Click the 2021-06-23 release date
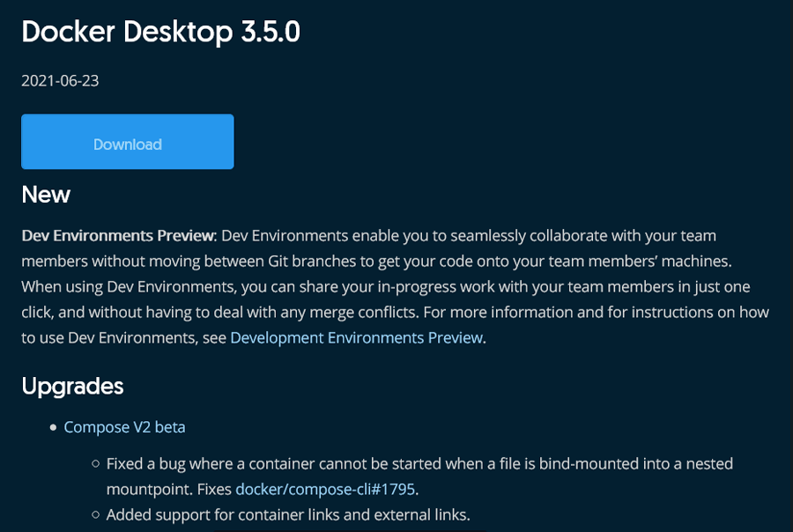The height and width of the screenshot is (532, 793). tap(59, 81)
